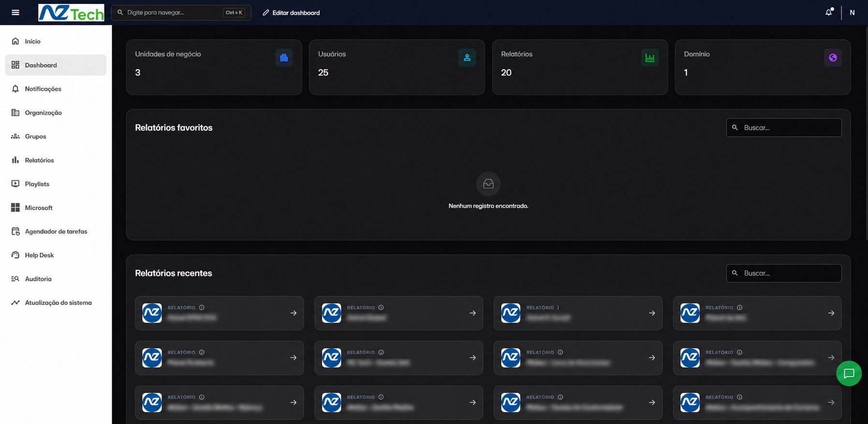Click the value 25 in Usuários card
Screen dimensions: 868x424
point(323,73)
